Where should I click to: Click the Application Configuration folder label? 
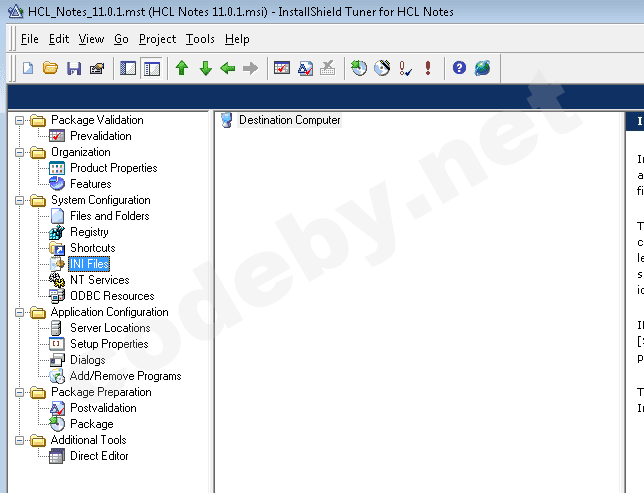pyautogui.click(x=110, y=313)
